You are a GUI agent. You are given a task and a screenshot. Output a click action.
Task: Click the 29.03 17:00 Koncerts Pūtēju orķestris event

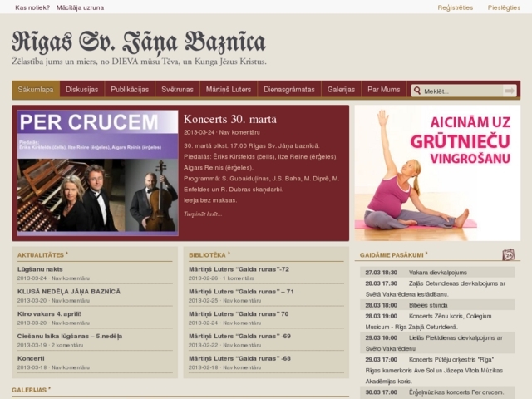[x=437, y=370]
